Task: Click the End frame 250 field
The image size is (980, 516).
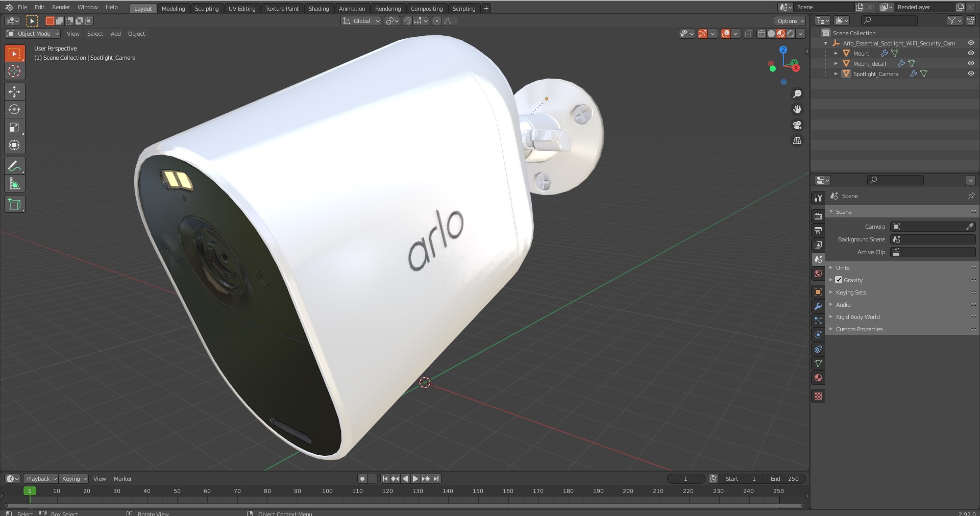Action: (x=785, y=479)
